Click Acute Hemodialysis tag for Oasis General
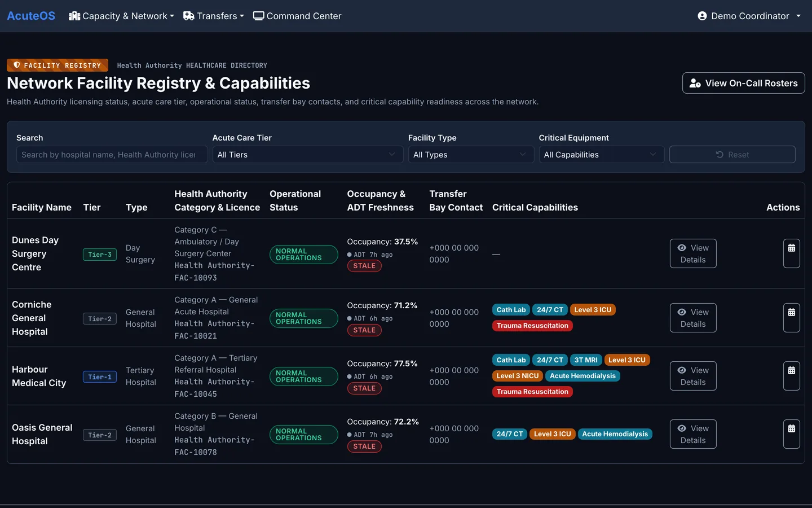Screen dimensions: 812x508 tap(615, 434)
